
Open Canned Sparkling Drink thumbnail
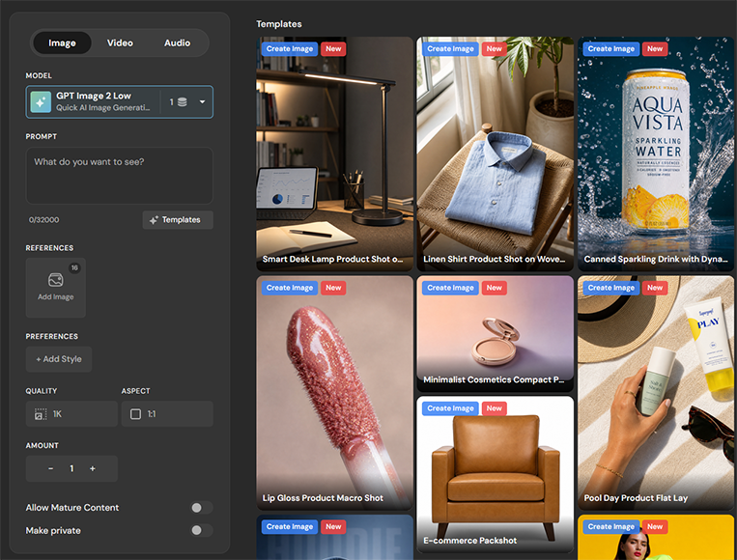(x=656, y=154)
